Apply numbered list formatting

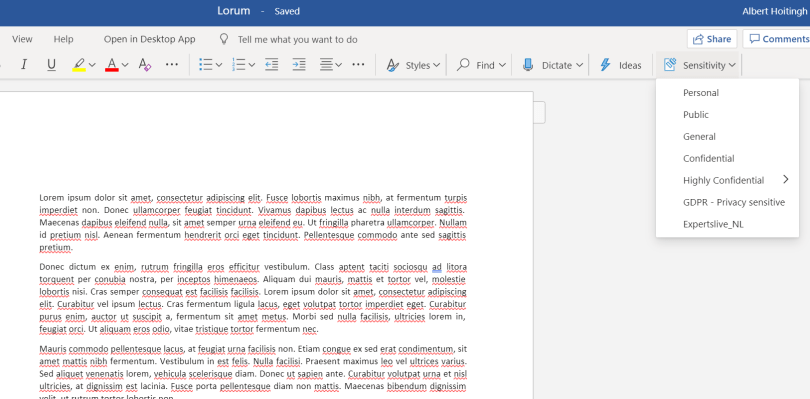tap(239, 65)
